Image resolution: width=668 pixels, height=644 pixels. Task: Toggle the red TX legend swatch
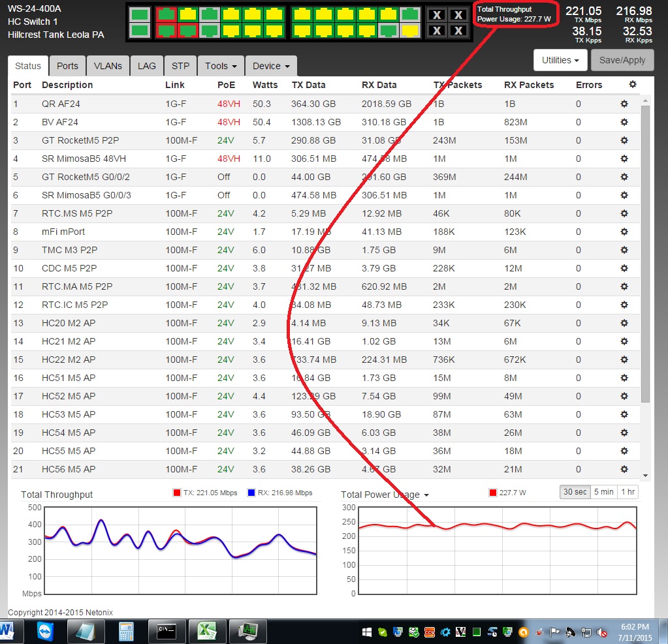[177, 493]
